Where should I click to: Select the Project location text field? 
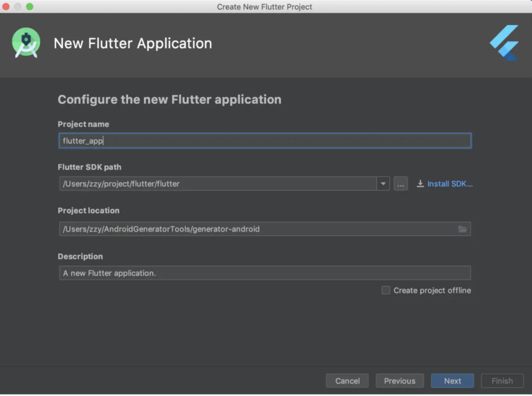pos(256,229)
